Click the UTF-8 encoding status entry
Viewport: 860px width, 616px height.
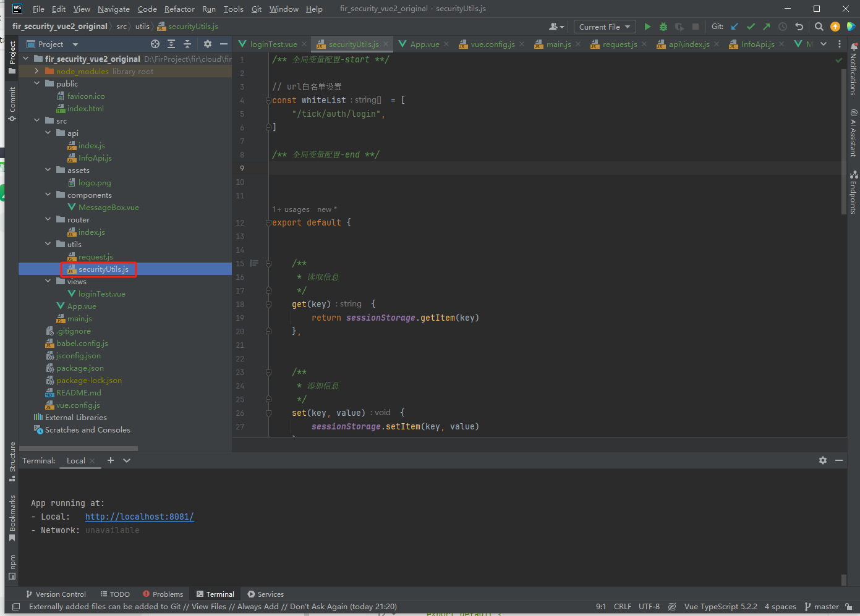(x=649, y=607)
